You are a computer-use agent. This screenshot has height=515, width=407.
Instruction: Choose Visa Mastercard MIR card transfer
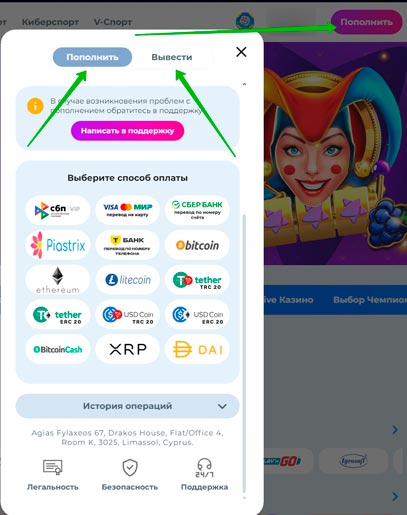[127, 210]
